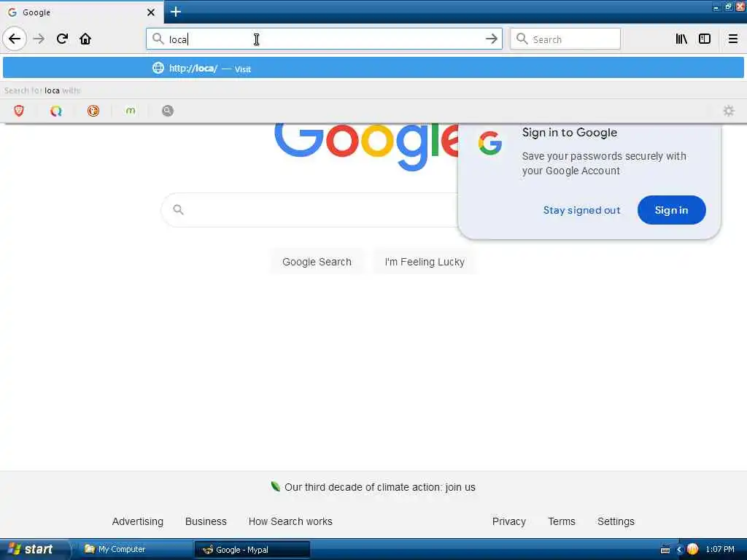Open the on-screen keyboard tray icon
This screenshot has height=560, width=747.
click(665, 550)
